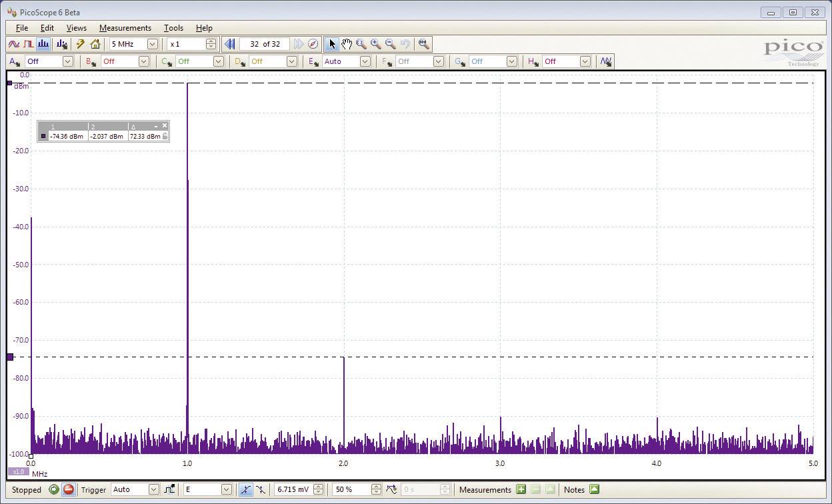
Task: Select the rising edge trigger icon
Action: (245, 489)
